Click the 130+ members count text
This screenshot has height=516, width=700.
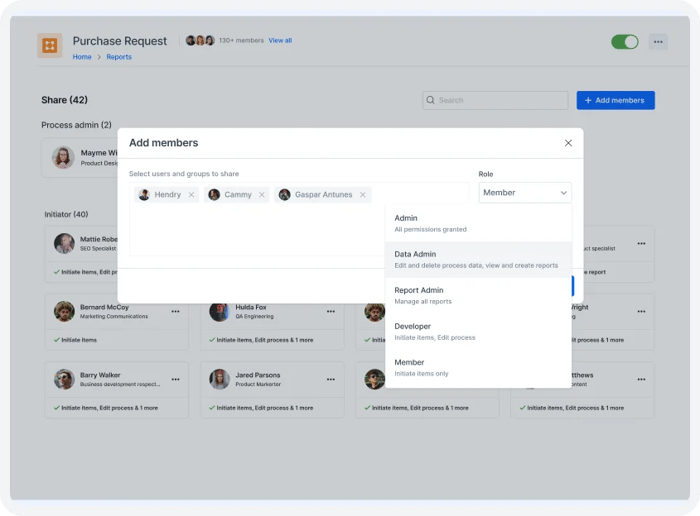click(x=242, y=40)
